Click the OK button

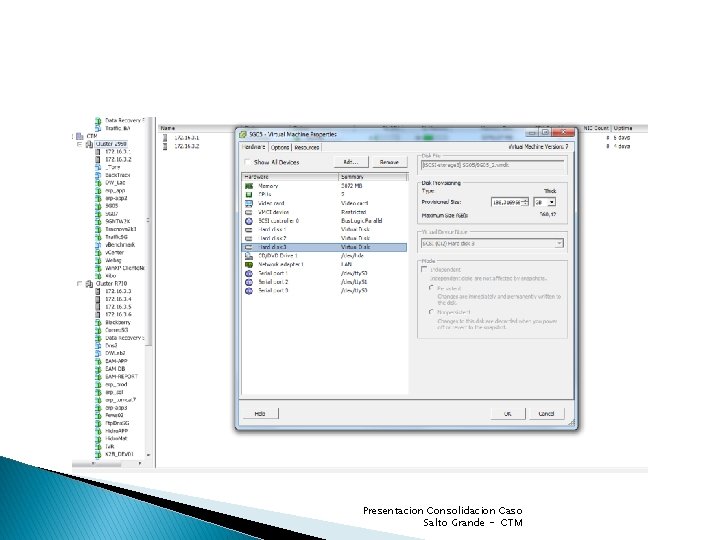pos(507,414)
